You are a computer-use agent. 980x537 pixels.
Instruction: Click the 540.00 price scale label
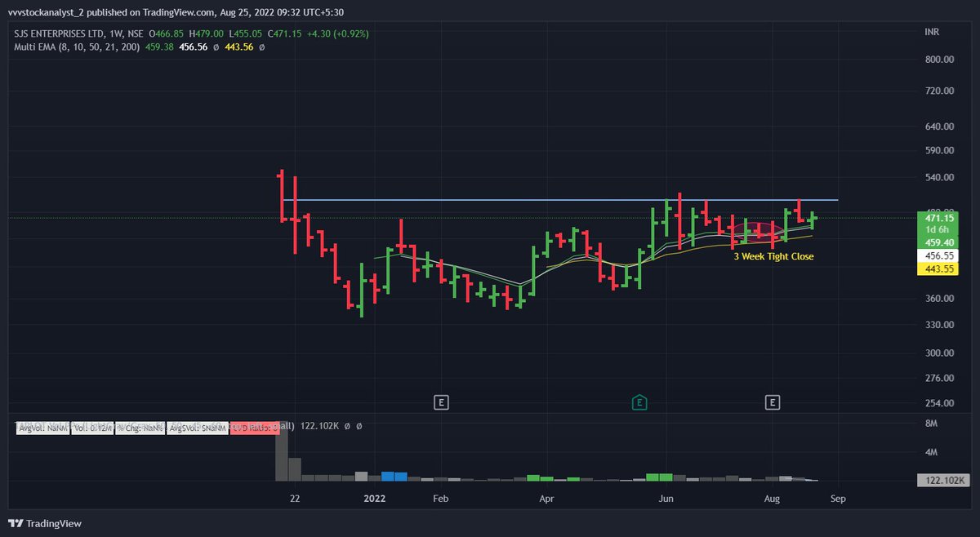(939, 177)
